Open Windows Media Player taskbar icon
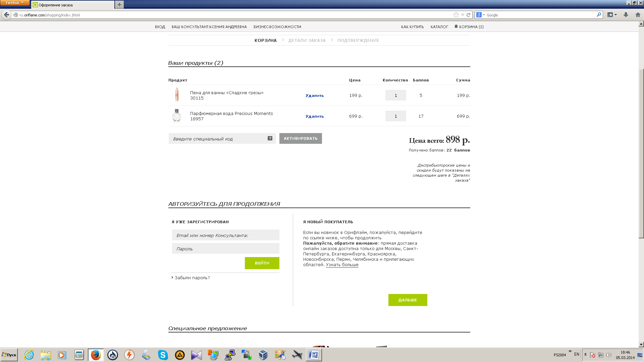This screenshot has height=362, width=644. [x=62, y=355]
